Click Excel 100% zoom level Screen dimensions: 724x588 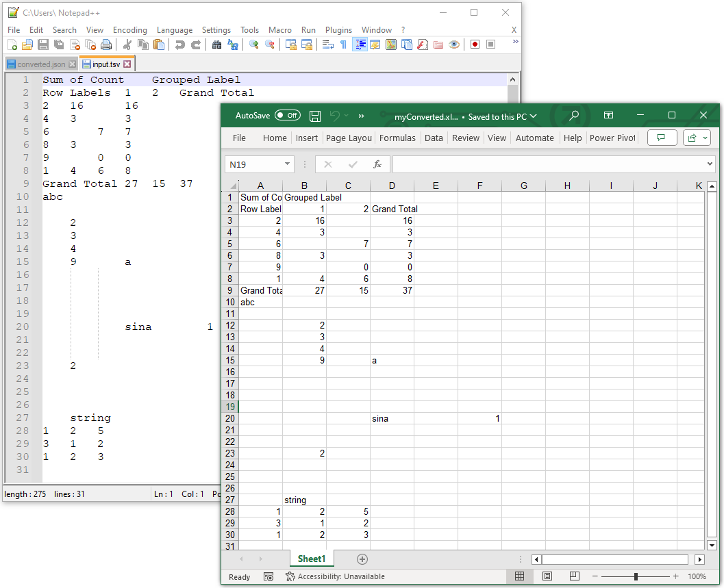697,576
